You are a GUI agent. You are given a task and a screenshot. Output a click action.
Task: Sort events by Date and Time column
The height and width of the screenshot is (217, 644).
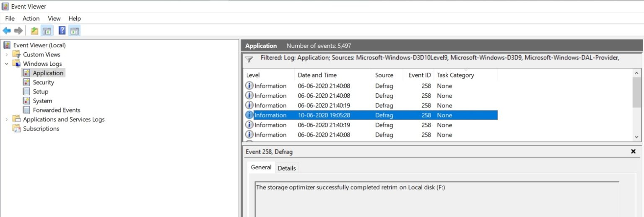click(317, 75)
